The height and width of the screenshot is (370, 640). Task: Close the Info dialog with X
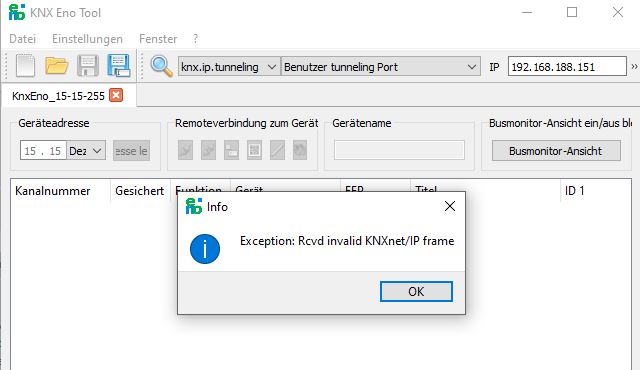click(x=450, y=206)
